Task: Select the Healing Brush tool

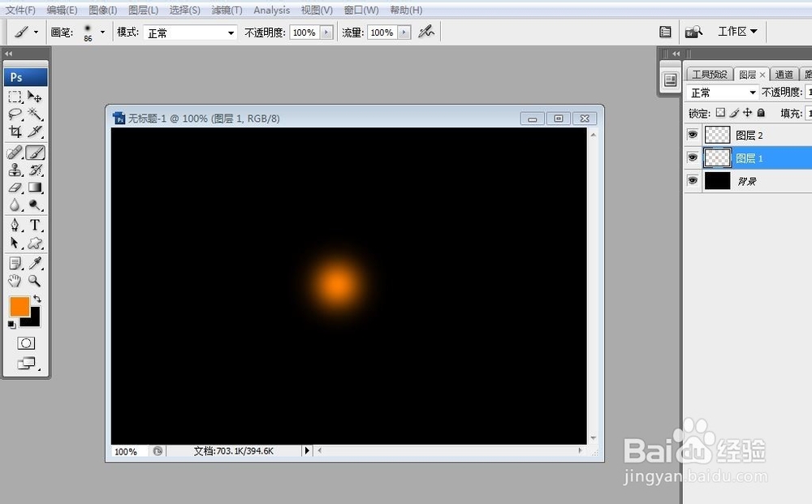Action: click(15, 153)
